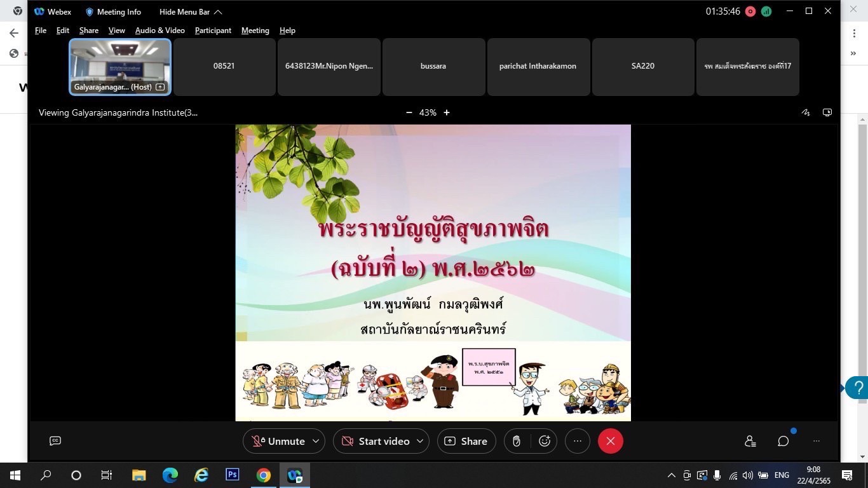Open the reactions smiley icon
Screen dimensions: 868x488
(545, 441)
